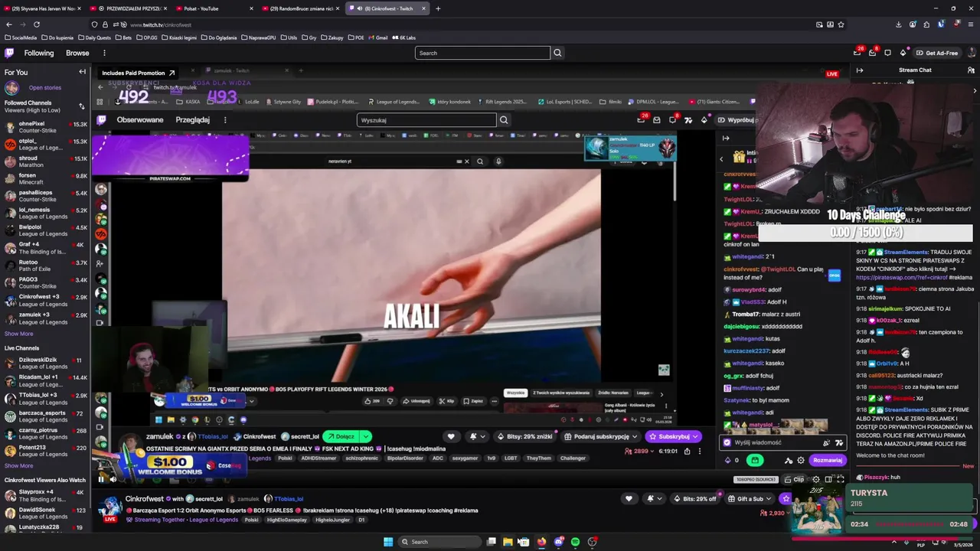The width and height of the screenshot is (980, 551).
Task: Click the Twitch logo home icon
Action: [9, 53]
